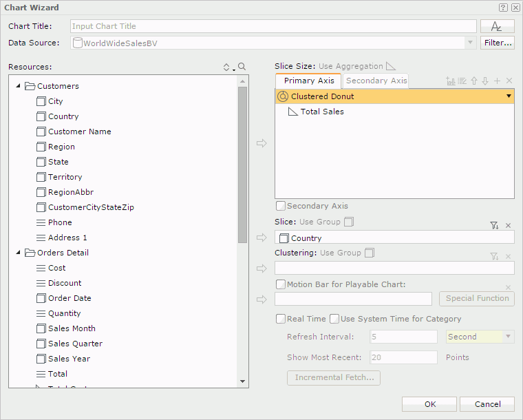Open the chart title font format button
The image size is (523, 420).
coord(497,26)
